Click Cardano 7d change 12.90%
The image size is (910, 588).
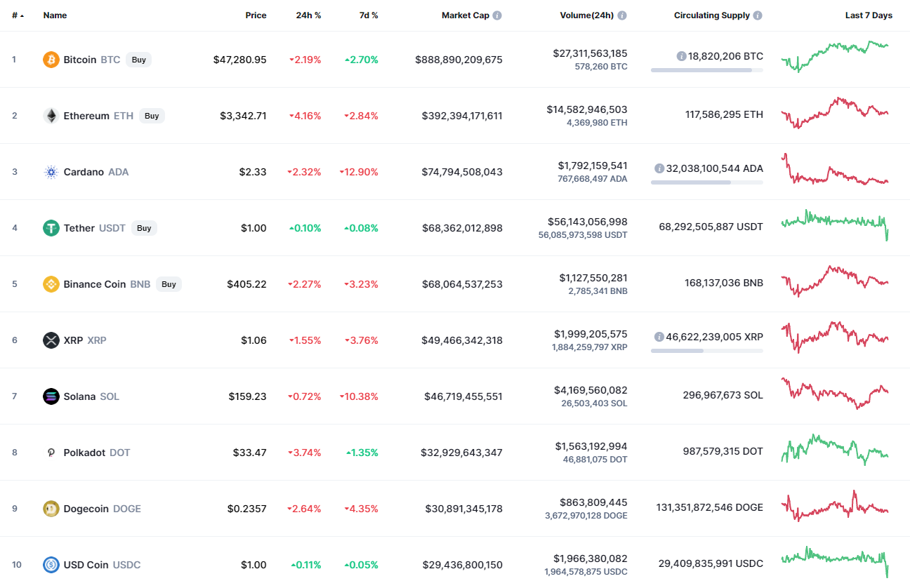pyautogui.click(x=359, y=172)
